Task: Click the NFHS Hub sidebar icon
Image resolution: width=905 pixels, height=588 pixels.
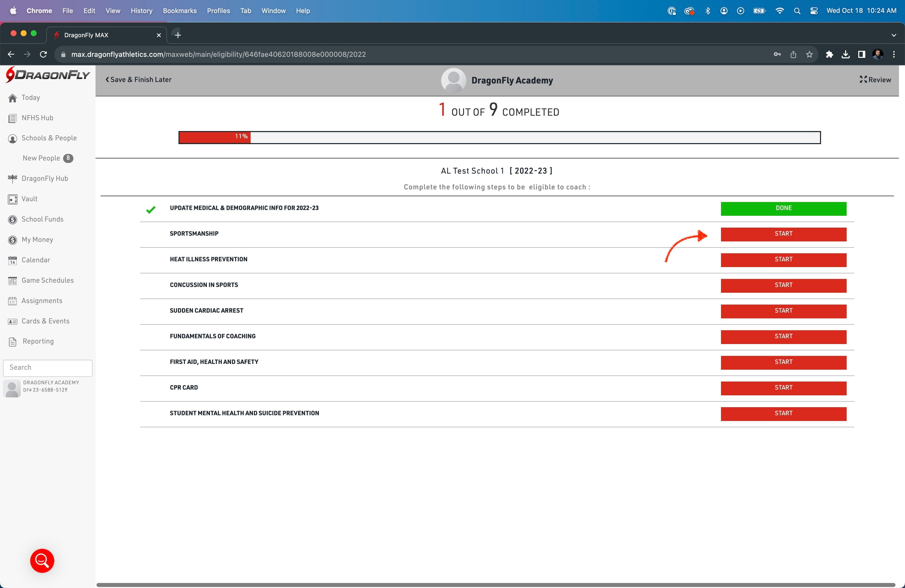Action: (x=13, y=118)
